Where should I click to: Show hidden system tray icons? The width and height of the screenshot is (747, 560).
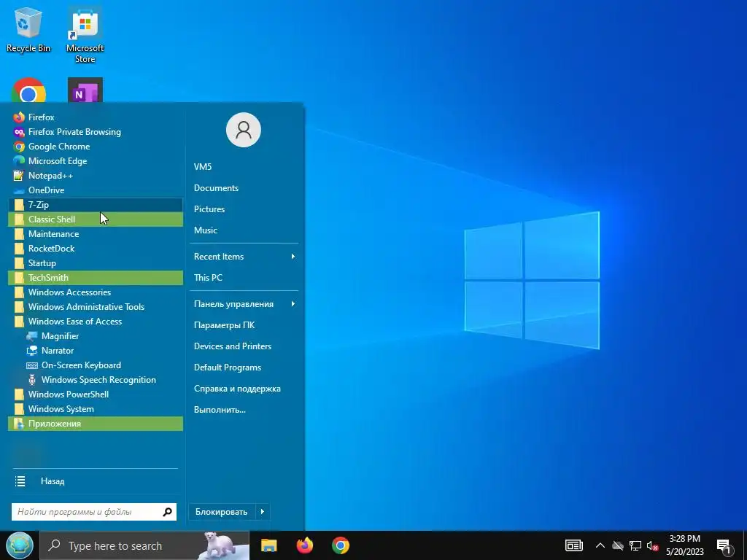tap(600, 545)
